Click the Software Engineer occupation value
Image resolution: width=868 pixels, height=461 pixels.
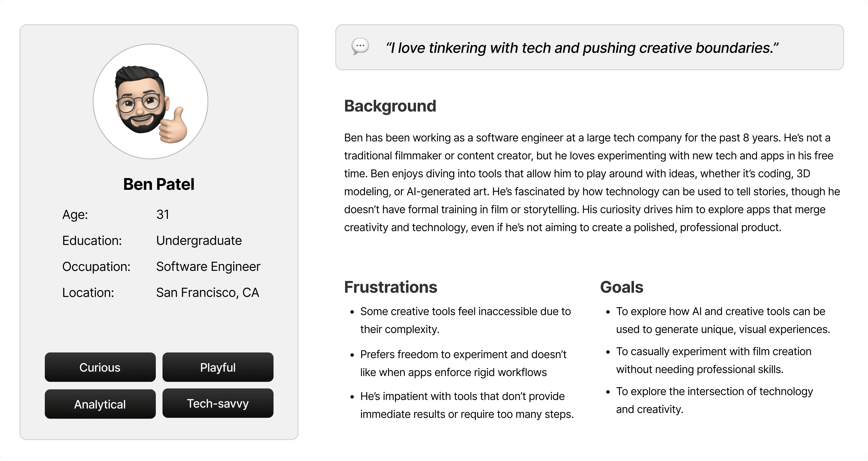(208, 267)
